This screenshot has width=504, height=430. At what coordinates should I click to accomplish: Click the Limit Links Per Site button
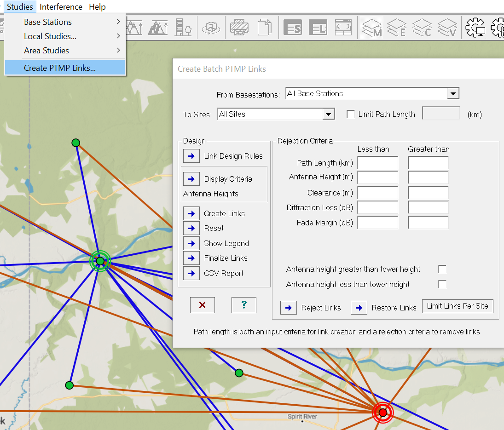pyautogui.click(x=457, y=306)
